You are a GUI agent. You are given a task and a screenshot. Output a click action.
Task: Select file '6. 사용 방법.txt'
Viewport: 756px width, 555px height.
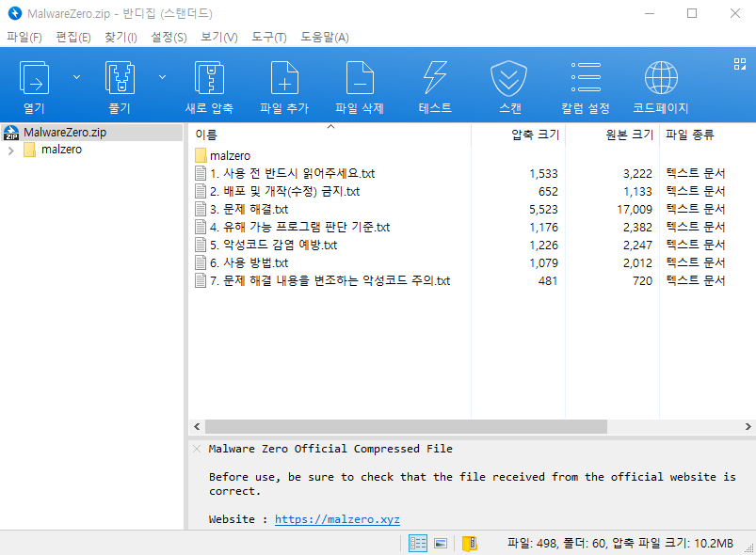pyautogui.click(x=242, y=262)
